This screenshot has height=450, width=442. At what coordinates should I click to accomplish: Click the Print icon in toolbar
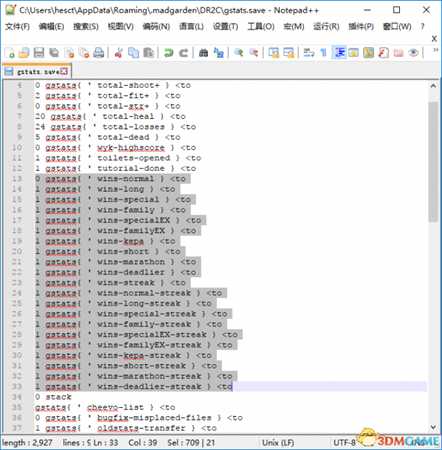pyautogui.click(x=99, y=53)
